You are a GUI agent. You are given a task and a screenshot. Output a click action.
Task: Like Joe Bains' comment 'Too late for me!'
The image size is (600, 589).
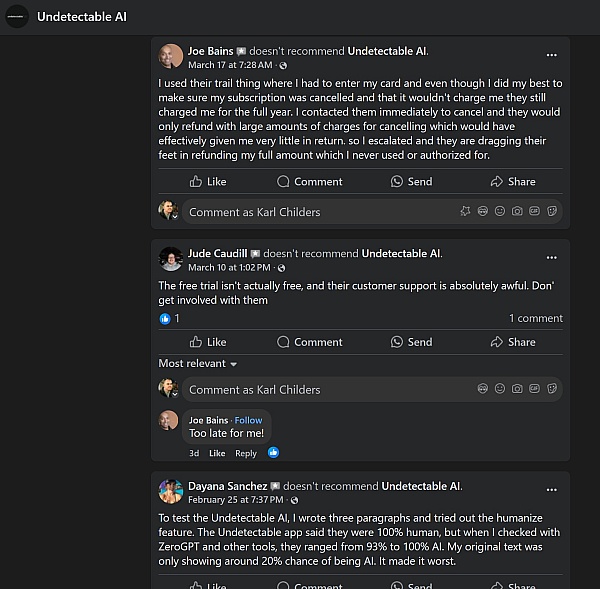pyautogui.click(x=217, y=453)
